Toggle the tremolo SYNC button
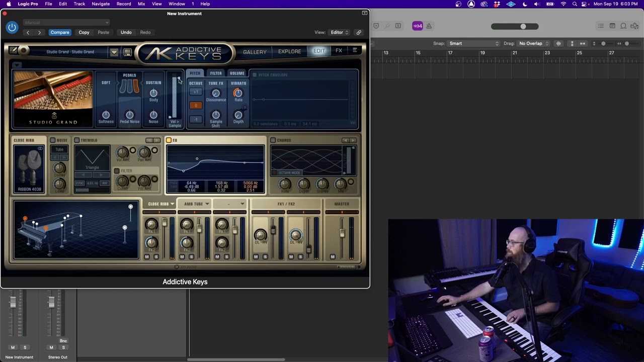Screen dimensions: 644x362 [x=79, y=184]
